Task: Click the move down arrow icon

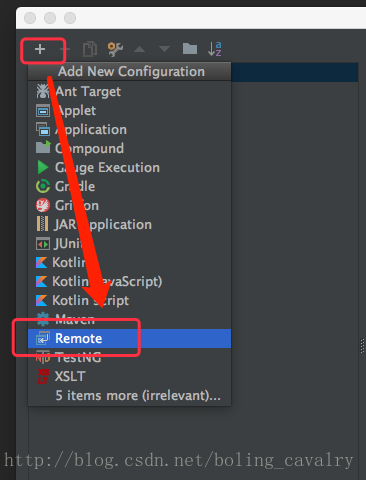Action: pos(164,49)
